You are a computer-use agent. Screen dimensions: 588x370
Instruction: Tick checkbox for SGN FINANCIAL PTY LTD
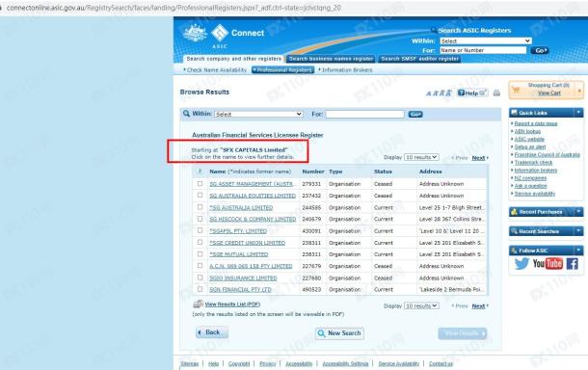(x=200, y=289)
